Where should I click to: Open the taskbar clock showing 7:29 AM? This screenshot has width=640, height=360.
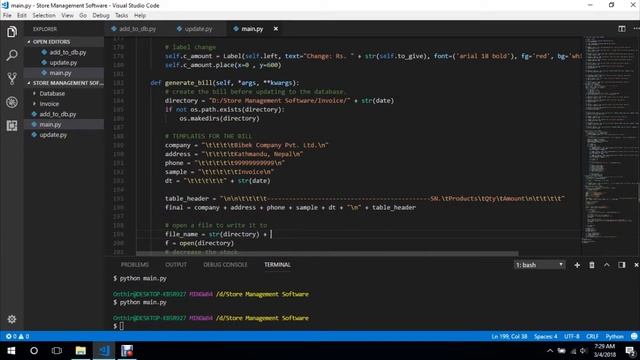click(604, 351)
